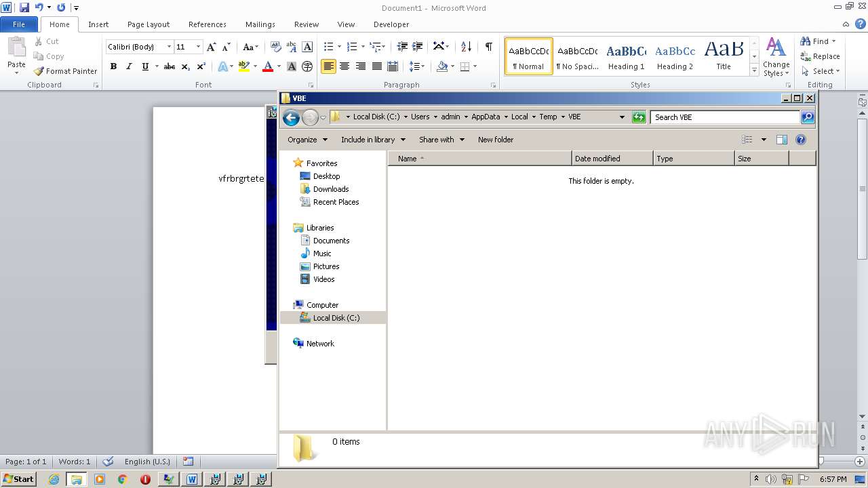Switch to the Developer tab
The image size is (868, 488).
[391, 24]
